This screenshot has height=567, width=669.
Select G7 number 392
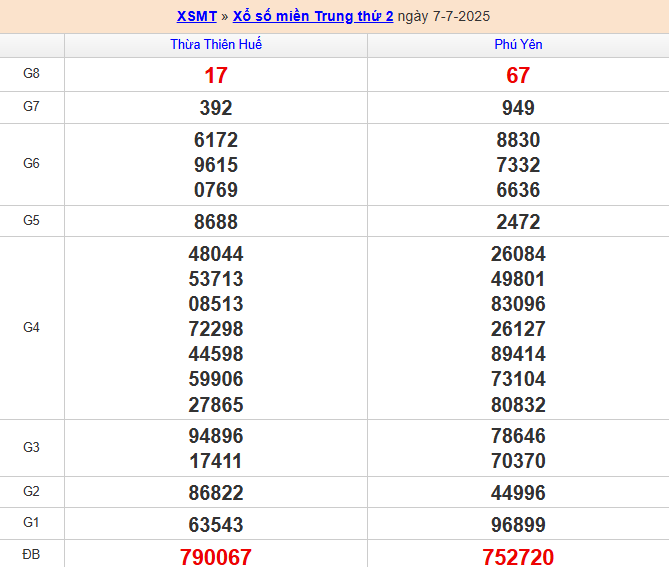point(216,108)
